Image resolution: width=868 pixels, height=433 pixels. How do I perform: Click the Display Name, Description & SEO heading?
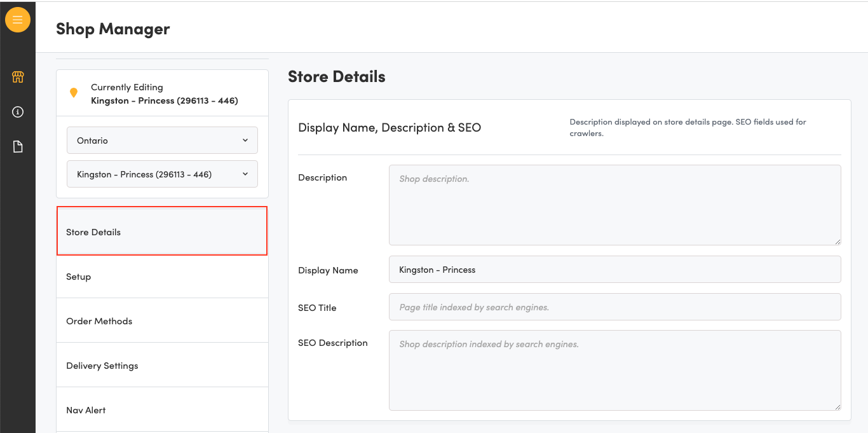pos(390,128)
